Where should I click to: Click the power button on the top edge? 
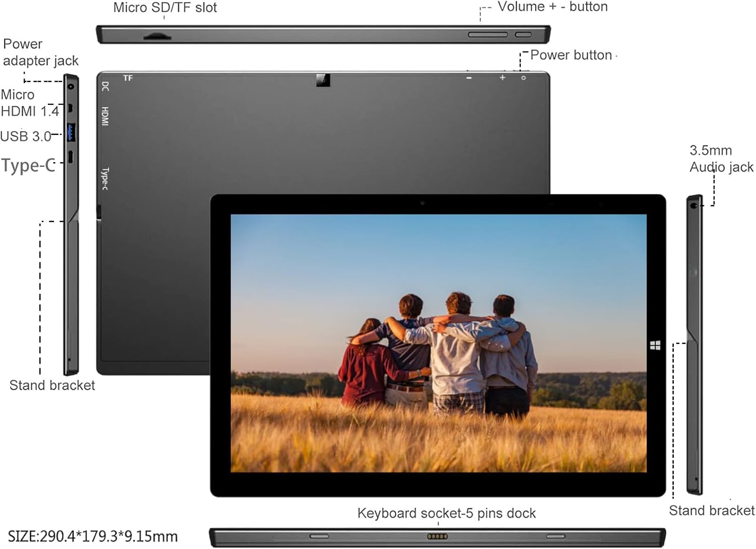[x=523, y=35]
